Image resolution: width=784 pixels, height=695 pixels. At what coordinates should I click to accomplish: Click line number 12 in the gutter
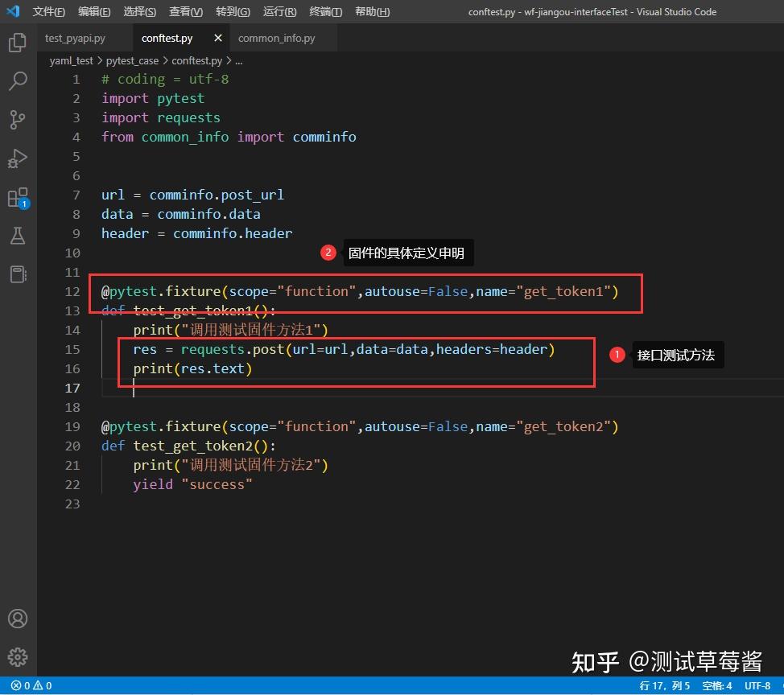pos(72,292)
